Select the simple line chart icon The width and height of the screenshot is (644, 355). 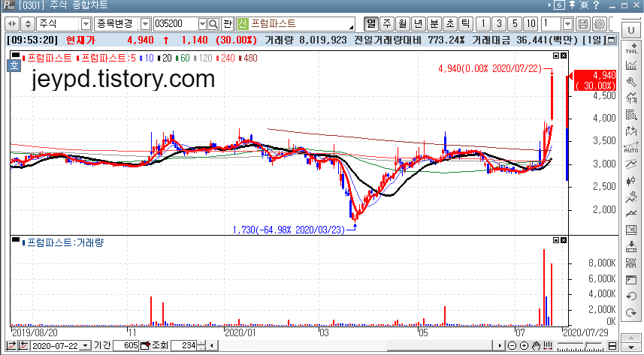coord(631,214)
